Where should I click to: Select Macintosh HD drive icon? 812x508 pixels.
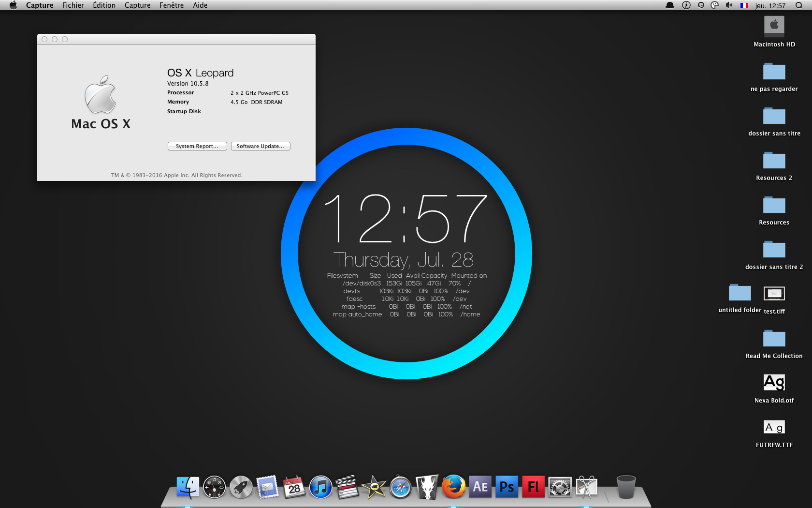coord(774,26)
